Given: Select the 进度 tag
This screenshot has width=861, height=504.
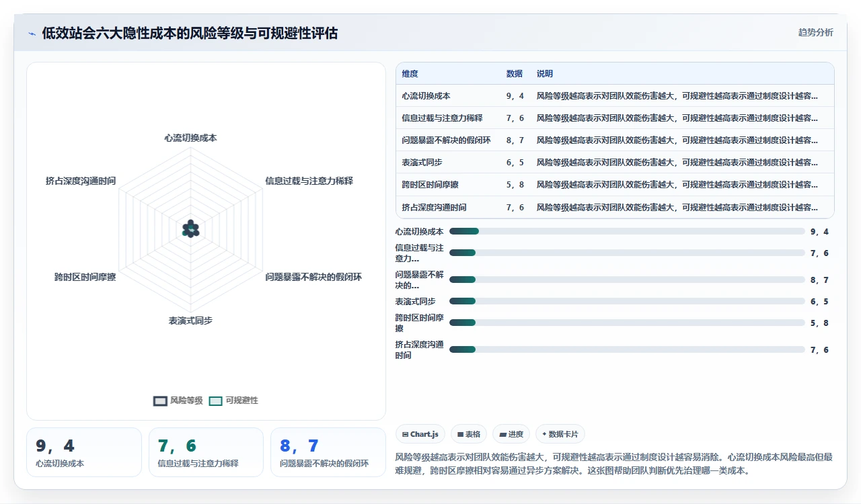Looking at the screenshot, I should 511,434.
